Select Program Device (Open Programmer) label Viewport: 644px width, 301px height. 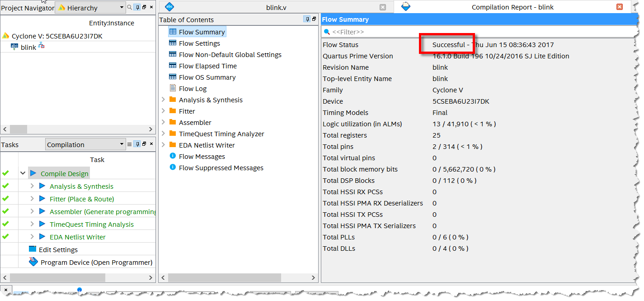point(96,263)
